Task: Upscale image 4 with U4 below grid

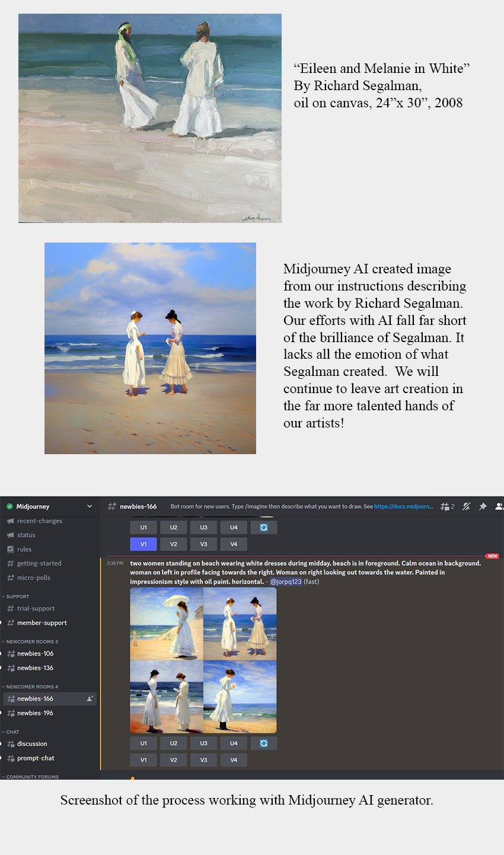Action: pyautogui.click(x=234, y=743)
